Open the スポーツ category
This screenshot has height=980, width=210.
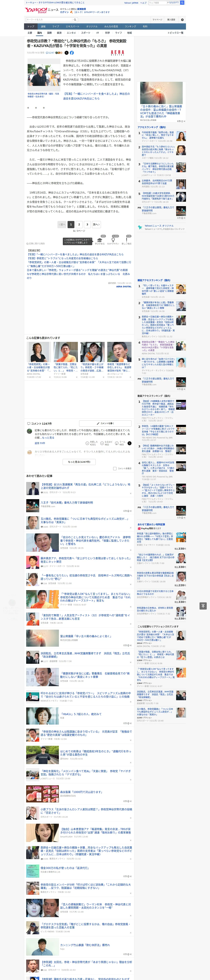[86, 33]
